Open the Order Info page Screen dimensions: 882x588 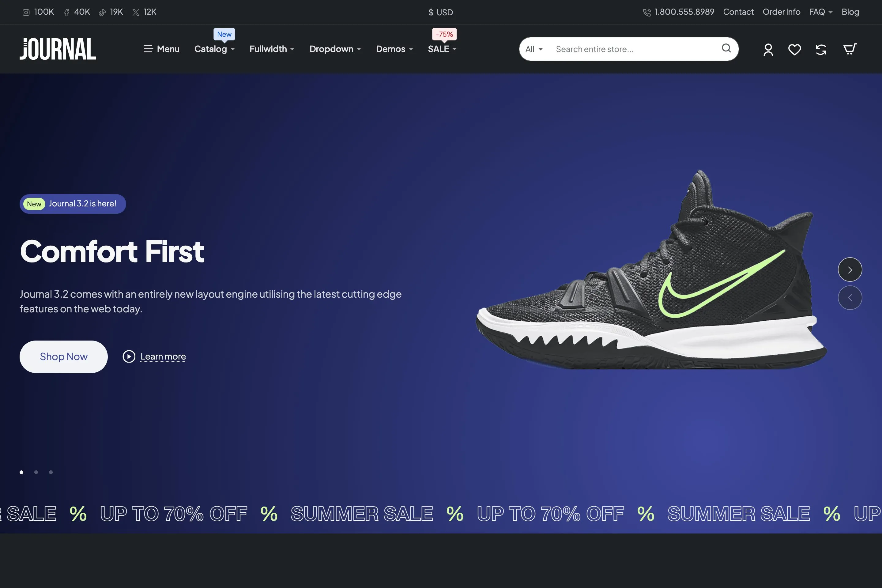(781, 12)
